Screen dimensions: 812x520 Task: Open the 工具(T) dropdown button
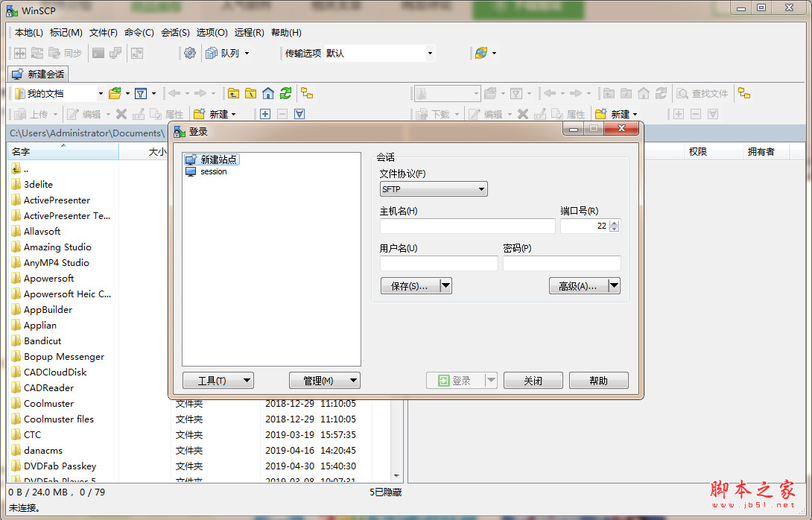pos(218,381)
